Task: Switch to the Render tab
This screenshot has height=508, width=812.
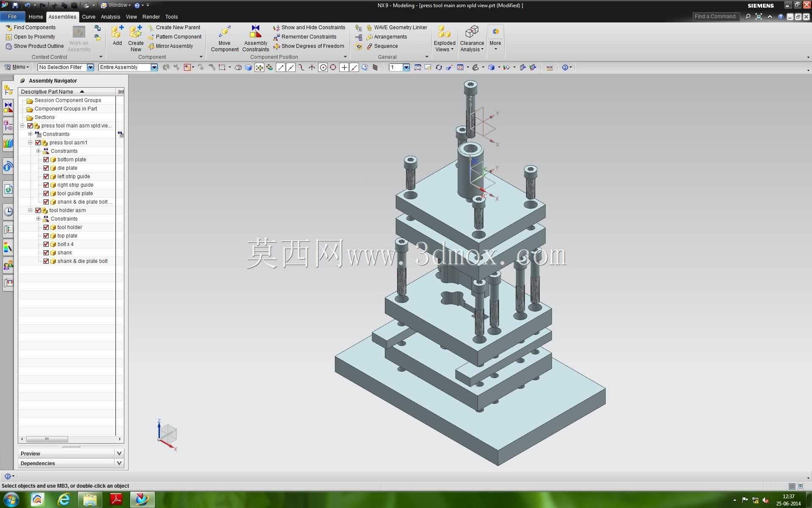Action: (151, 17)
